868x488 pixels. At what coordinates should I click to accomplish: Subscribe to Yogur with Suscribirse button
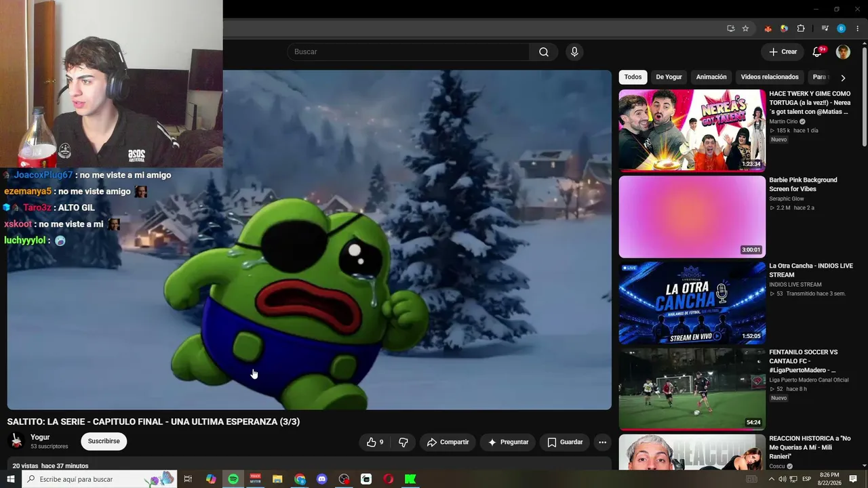pyautogui.click(x=104, y=441)
